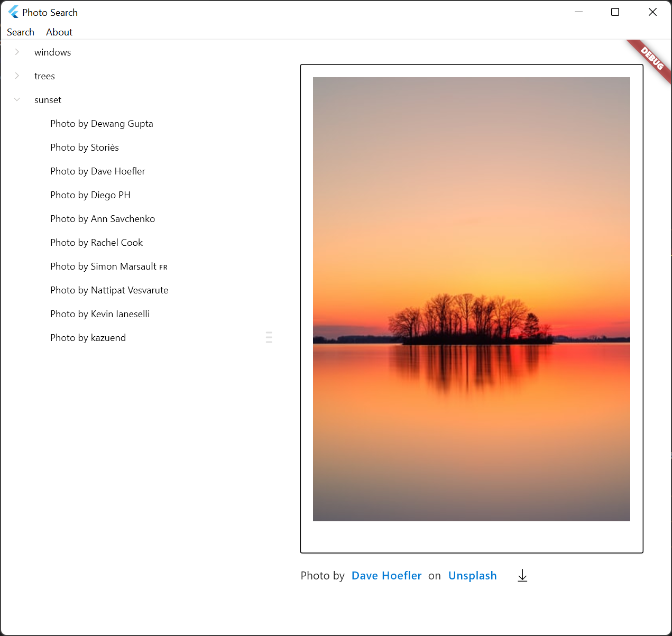Viewport: 672px width, 636px height.
Task: Expand the trees node chevron
Action: pos(17,76)
